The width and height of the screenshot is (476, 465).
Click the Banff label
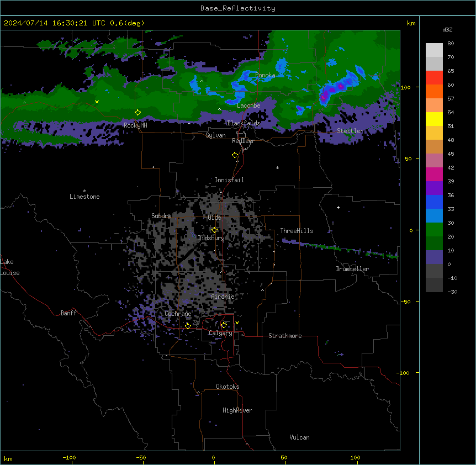click(68, 313)
